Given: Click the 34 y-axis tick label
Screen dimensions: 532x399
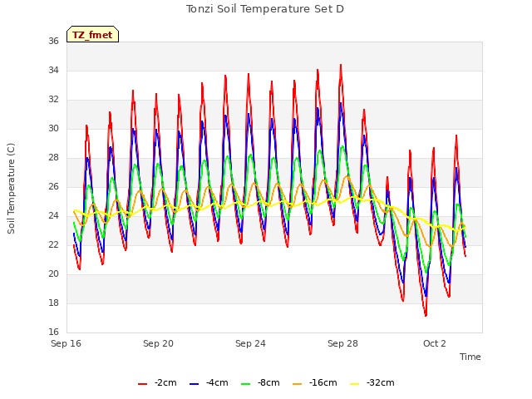Looking at the screenshot, I should (53, 70).
